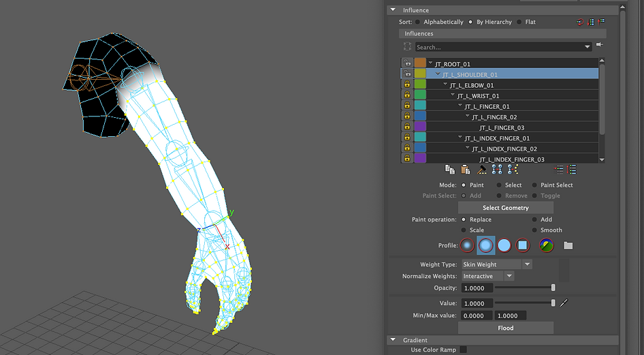Toggle lock on JT_ROOT_01 influence
This screenshot has width=644, height=355.
click(x=407, y=63)
